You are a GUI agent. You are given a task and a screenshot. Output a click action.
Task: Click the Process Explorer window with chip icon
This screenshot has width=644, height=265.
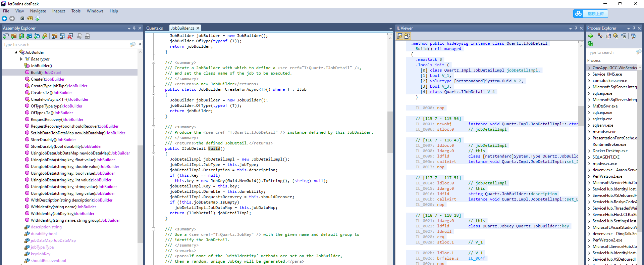point(624,36)
